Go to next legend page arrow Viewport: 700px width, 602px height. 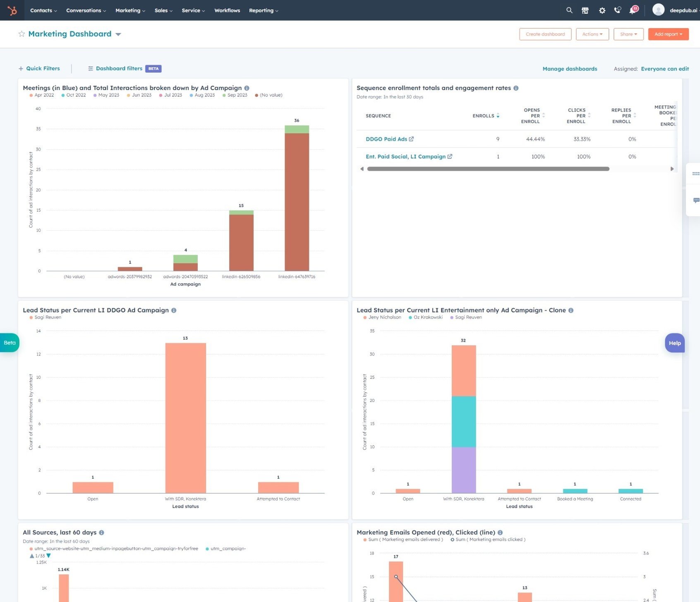49,556
